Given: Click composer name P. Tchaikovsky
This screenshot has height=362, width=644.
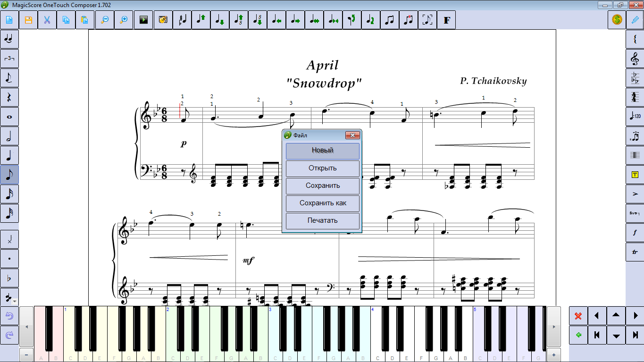Looking at the screenshot, I should 493,81.
